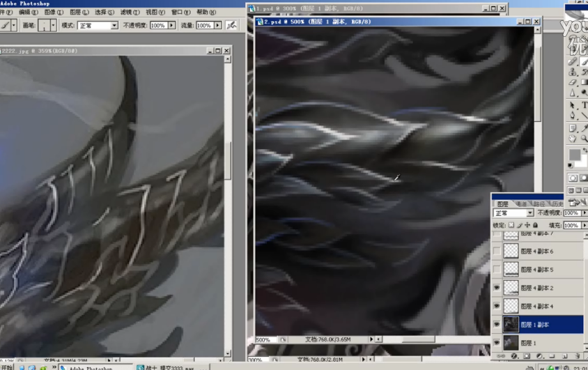Link layers chain icon in layers panel

pos(501,356)
